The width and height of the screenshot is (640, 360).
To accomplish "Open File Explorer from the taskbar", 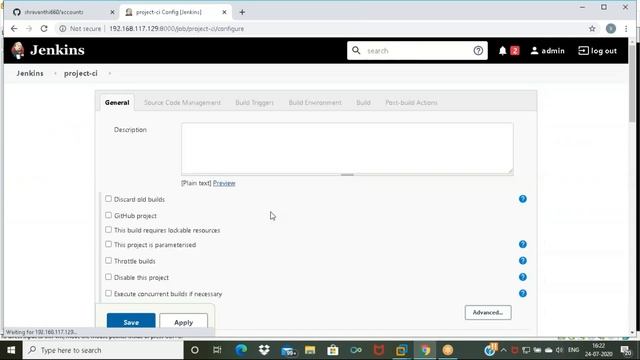I will tap(310, 350).
